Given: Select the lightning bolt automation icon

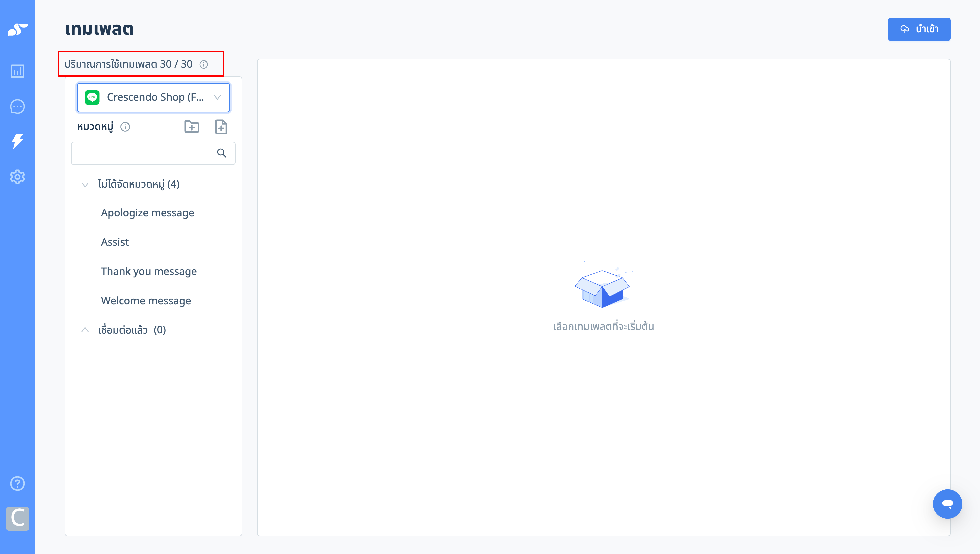Looking at the screenshot, I should pos(17,141).
